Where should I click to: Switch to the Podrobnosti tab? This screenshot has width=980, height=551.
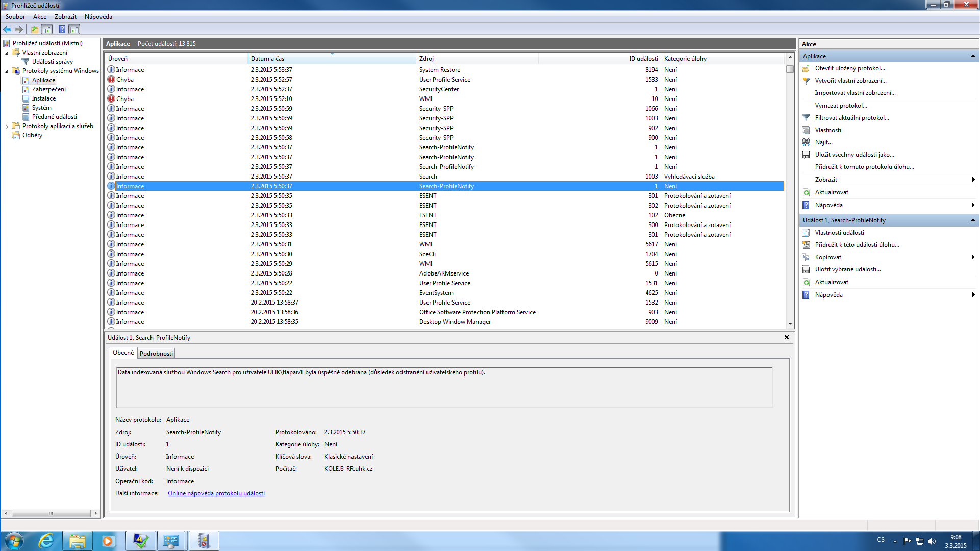pos(156,353)
